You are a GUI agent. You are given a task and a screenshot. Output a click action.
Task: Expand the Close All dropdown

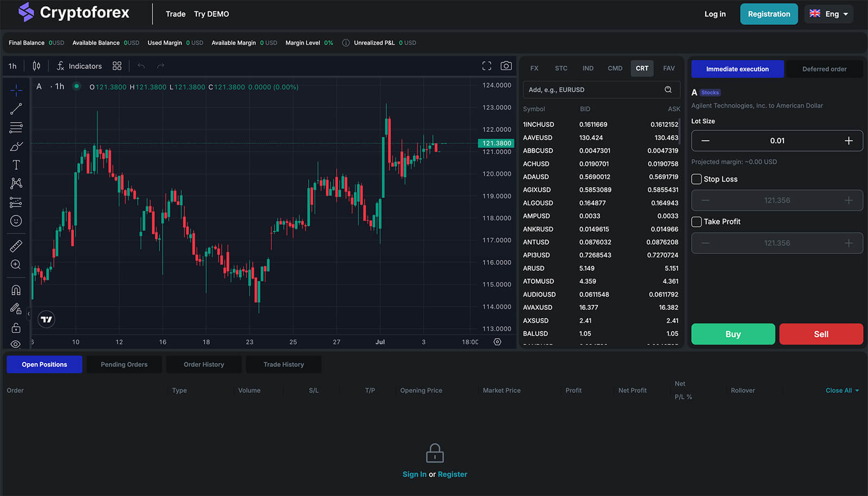(x=842, y=390)
